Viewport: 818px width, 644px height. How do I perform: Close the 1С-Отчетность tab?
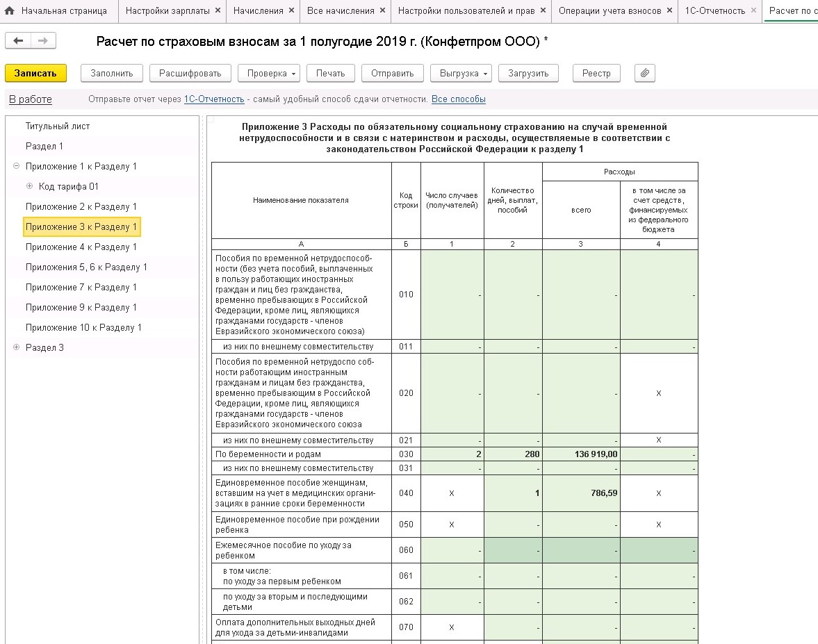[x=755, y=11]
